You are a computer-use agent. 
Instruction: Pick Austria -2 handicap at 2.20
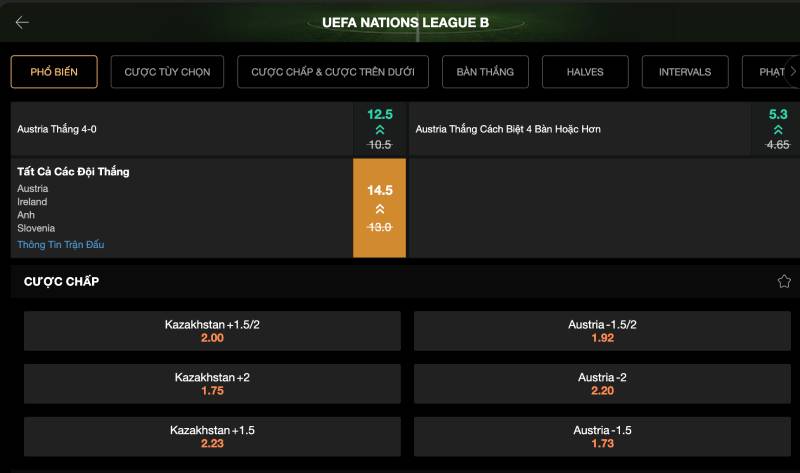click(602, 384)
